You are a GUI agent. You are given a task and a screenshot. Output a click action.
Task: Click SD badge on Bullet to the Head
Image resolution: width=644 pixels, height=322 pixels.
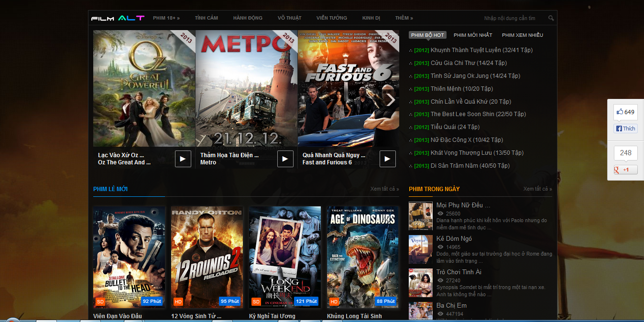click(x=100, y=301)
